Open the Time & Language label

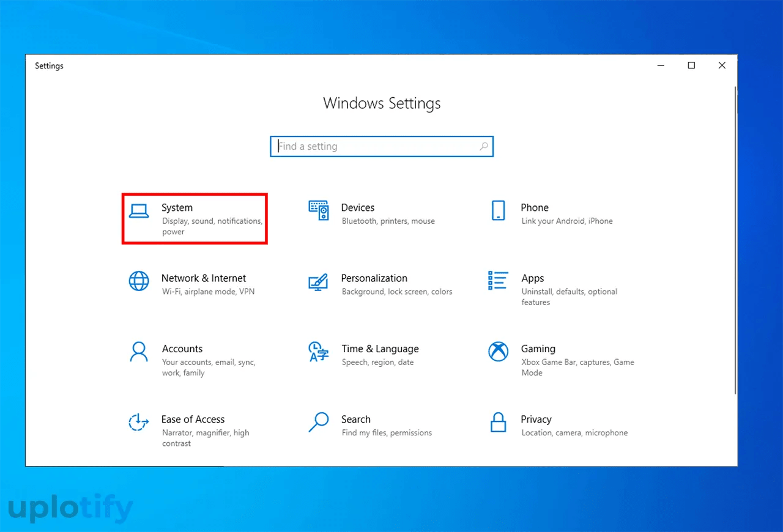coord(380,349)
